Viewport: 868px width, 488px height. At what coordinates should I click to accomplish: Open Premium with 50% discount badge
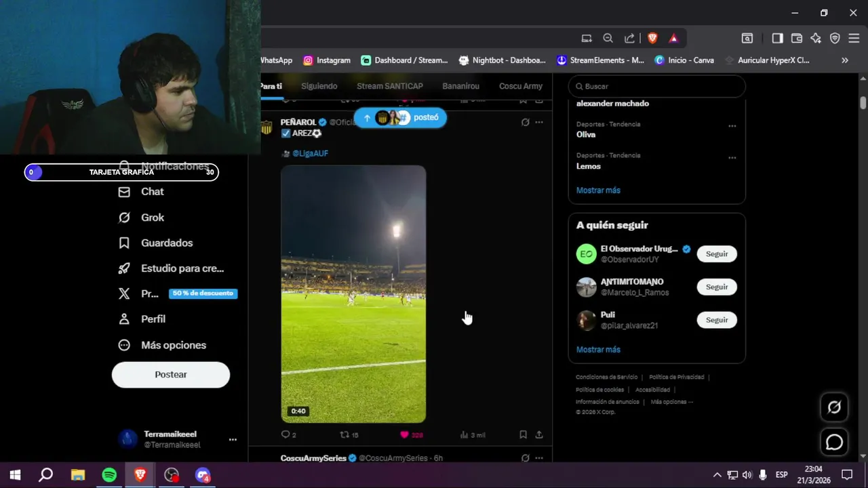[177, 293]
